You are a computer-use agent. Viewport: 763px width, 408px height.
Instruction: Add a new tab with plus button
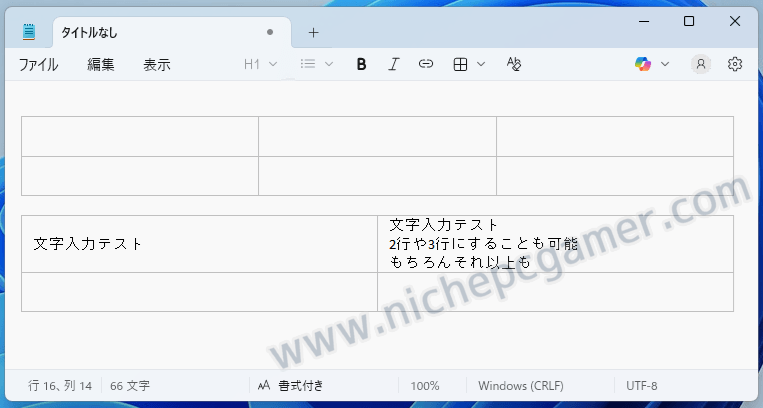pos(313,32)
